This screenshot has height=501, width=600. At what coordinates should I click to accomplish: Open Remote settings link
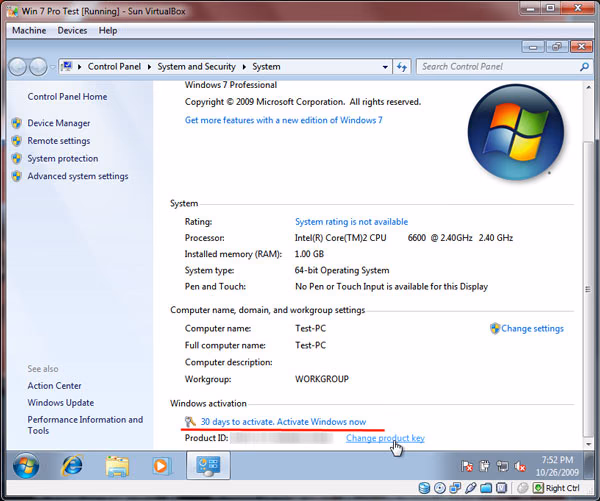coord(59,141)
